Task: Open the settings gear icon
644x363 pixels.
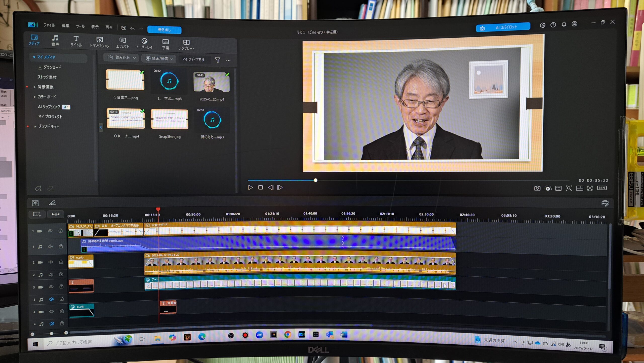Action: 543,25
